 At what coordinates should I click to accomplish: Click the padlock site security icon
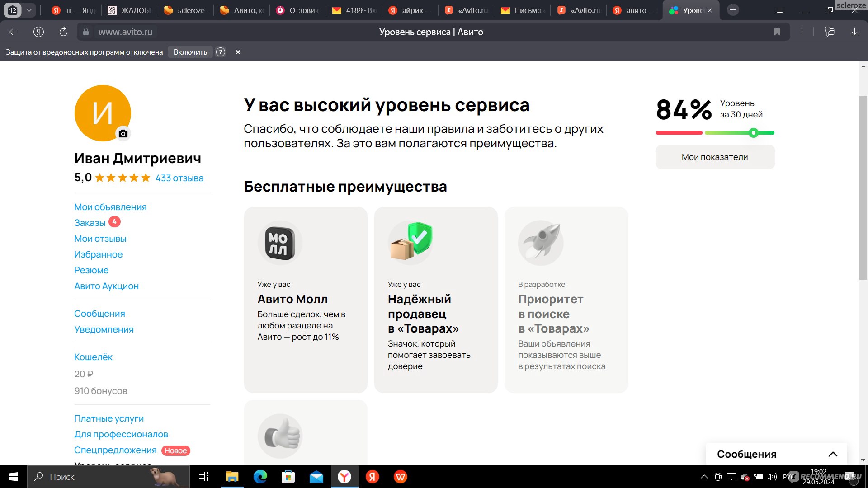point(85,32)
